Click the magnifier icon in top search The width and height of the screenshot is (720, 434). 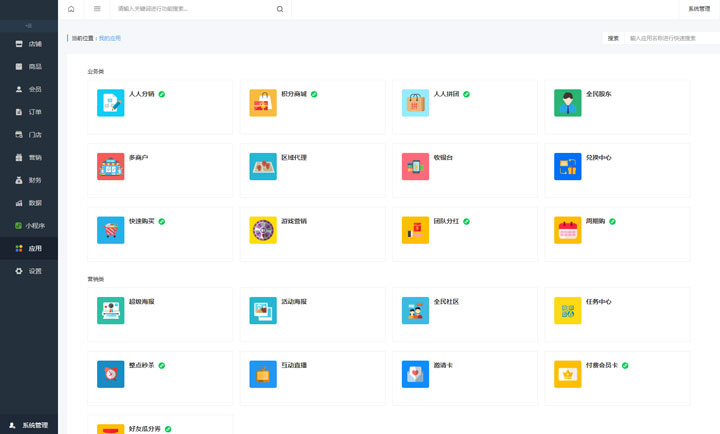(280, 9)
